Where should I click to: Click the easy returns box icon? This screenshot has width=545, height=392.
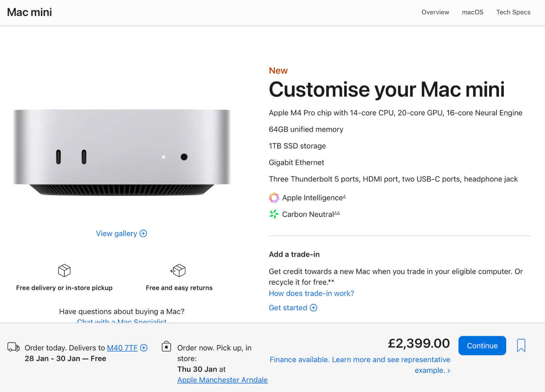[x=178, y=271]
